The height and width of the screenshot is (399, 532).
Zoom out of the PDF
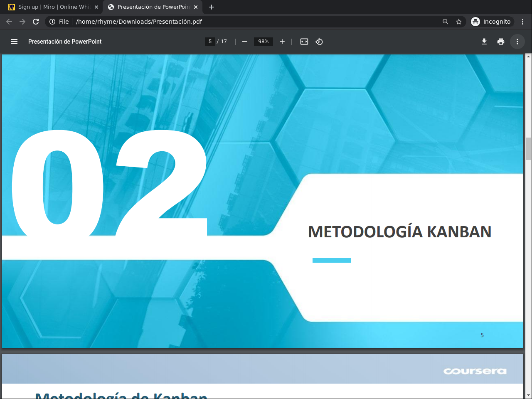[x=245, y=42]
